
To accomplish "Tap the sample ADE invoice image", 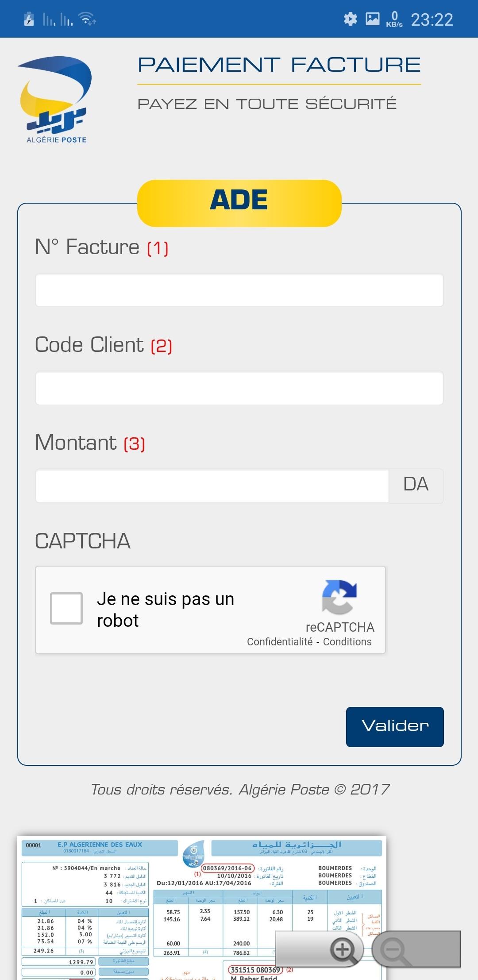I will pos(146,907).
